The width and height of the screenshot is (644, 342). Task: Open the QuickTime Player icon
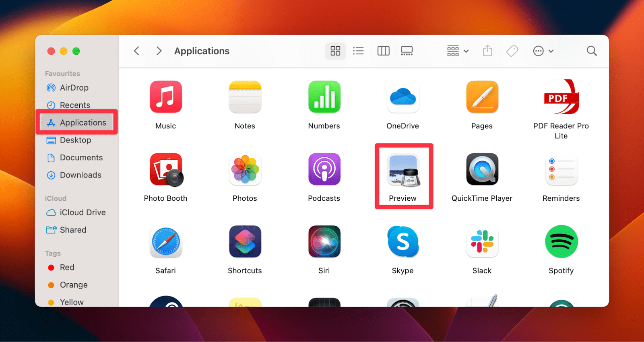[x=482, y=169]
